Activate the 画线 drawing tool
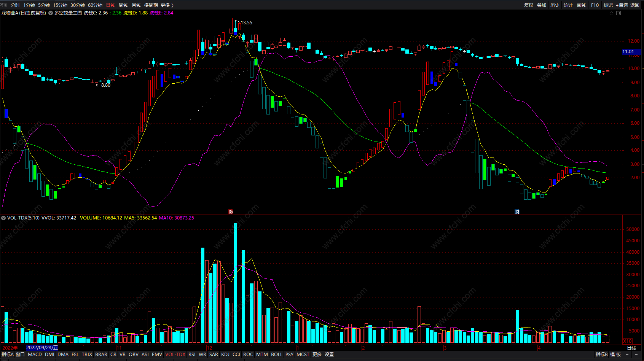Image resolution: width=644 pixels, height=361 pixels. (582, 5)
